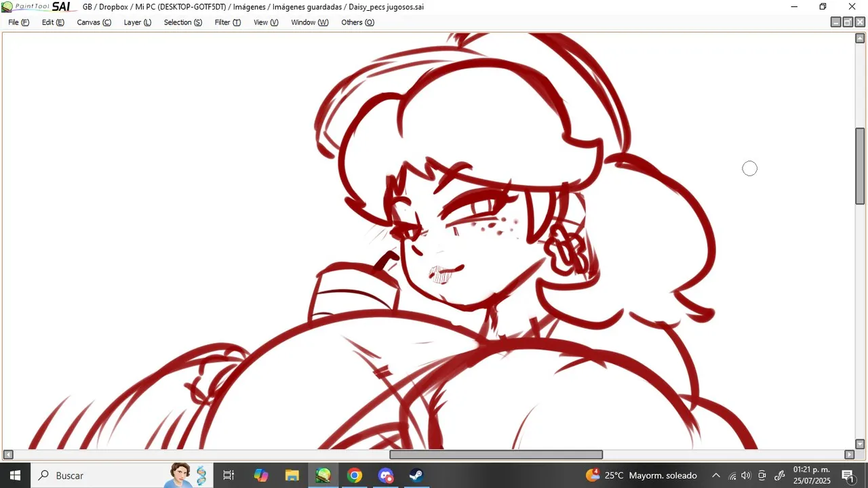
Task: Open the volume control in system tray
Action: [746, 475]
